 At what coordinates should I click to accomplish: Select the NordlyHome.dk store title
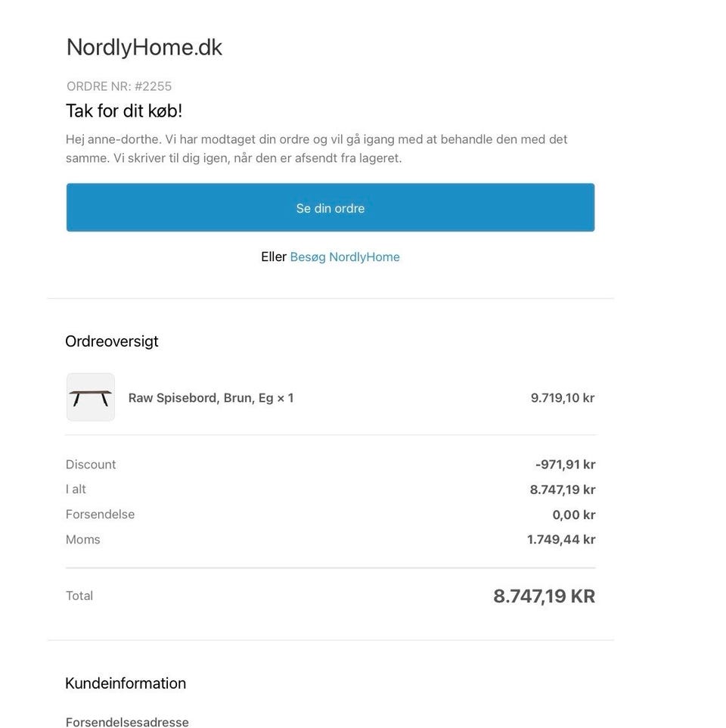coord(144,48)
